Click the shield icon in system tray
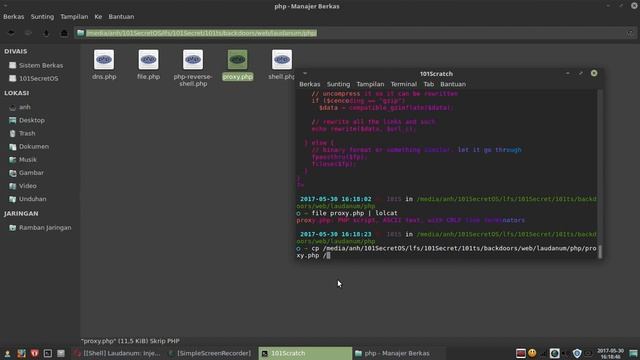 click(x=577, y=353)
